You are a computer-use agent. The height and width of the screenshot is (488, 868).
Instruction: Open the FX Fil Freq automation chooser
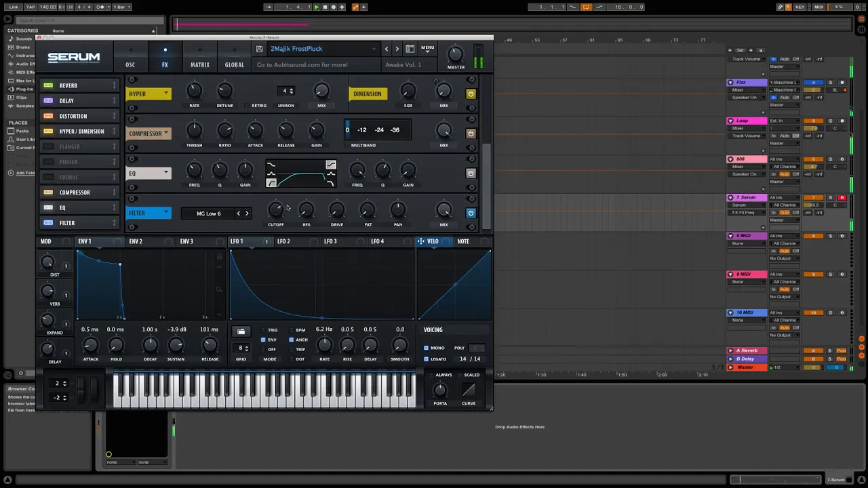click(x=747, y=212)
